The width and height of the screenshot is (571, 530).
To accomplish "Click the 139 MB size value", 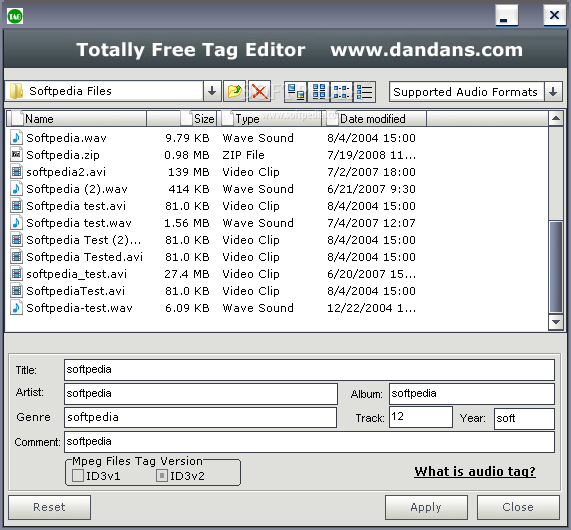I will point(188,172).
